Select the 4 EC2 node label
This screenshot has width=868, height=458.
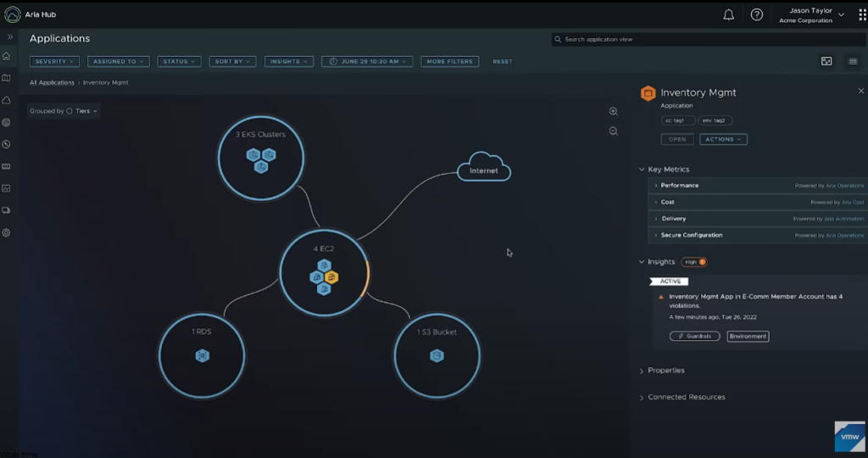coord(324,249)
